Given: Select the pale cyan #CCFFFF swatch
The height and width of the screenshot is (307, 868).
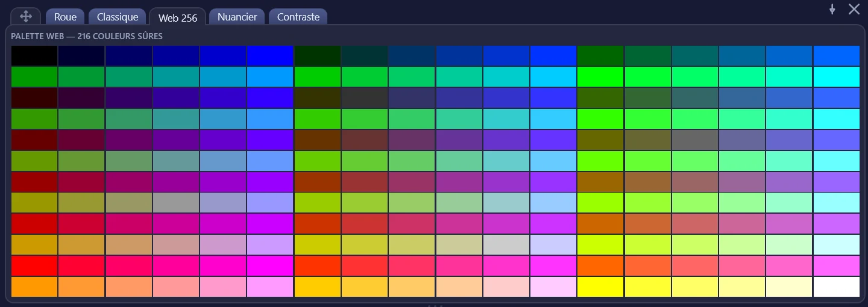Looking at the screenshot, I should 837,245.
